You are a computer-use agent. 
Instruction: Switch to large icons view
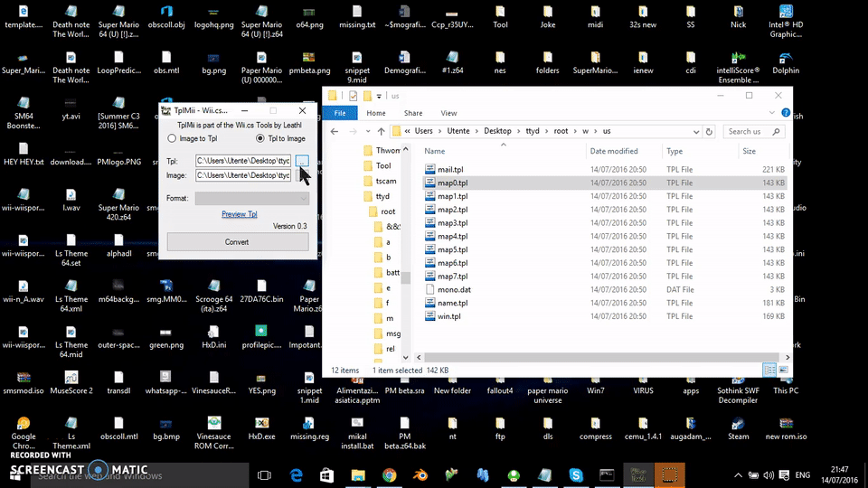(x=782, y=370)
